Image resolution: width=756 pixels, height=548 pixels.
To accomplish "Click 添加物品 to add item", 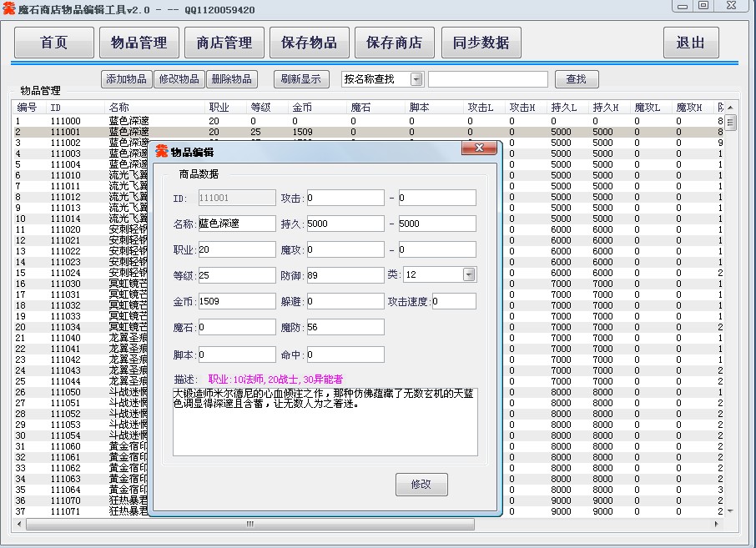I will coord(126,79).
